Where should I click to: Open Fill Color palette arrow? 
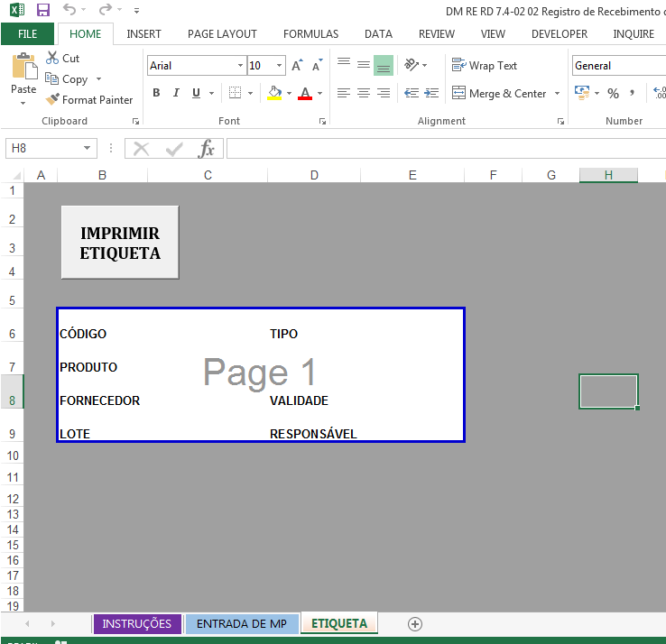pyautogui.click(x=290, y=93)
